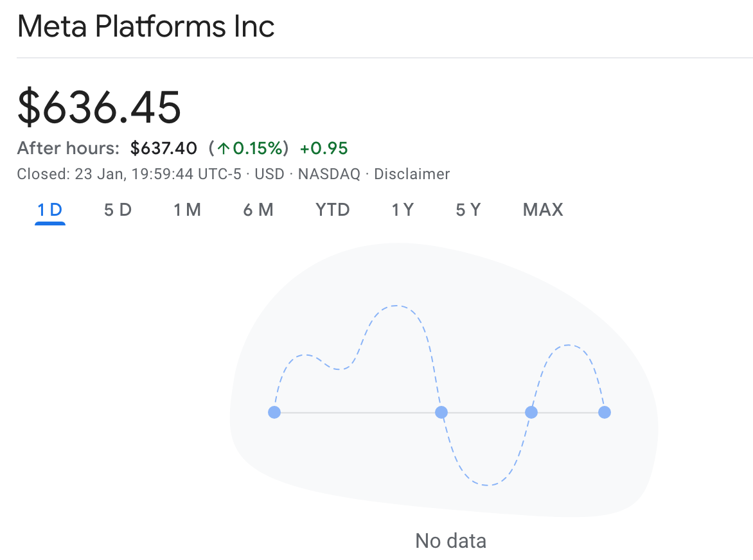
Task: Click the after hours price $637.40
Action: point(164,148)
